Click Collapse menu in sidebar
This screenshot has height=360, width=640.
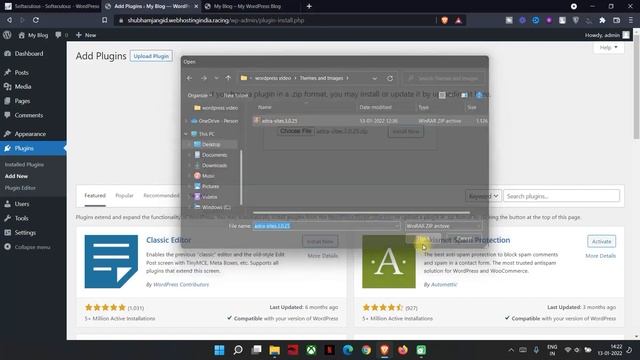coord(32,247)
